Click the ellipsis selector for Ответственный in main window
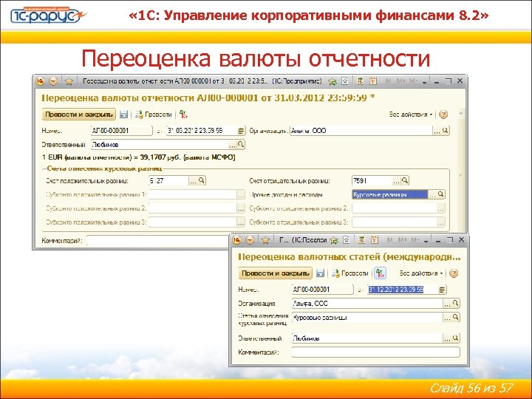This screenshot has height=399, width=532. (233, 145)
